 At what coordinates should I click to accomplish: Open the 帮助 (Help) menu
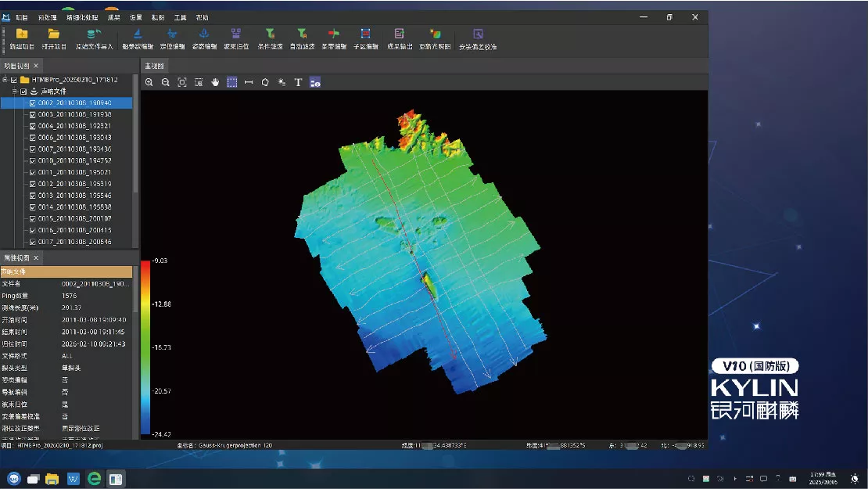pos(202,18)
